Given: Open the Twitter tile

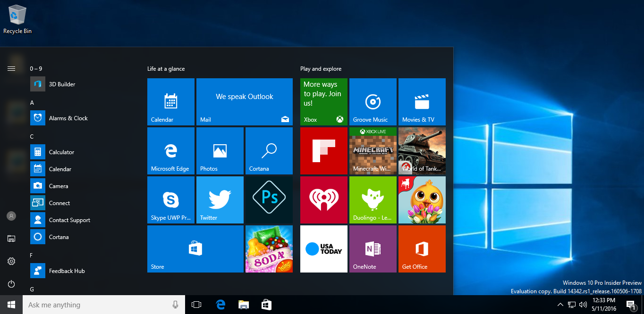Looking at the screenshot, I should (220, 200).
